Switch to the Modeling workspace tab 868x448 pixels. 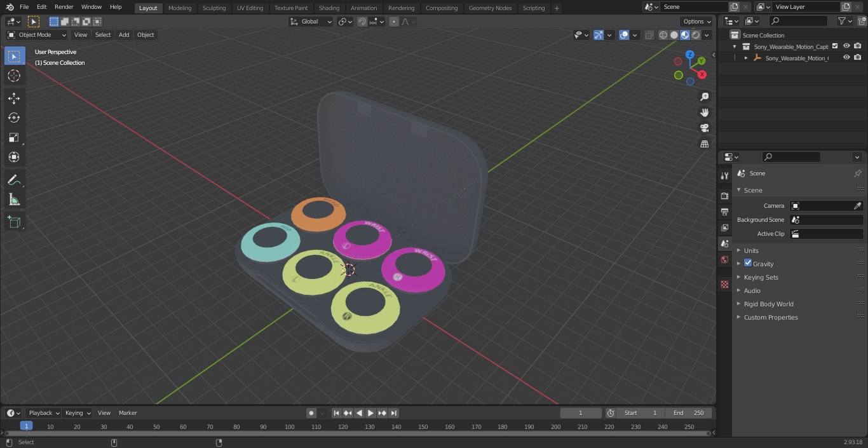coord(180,8)
